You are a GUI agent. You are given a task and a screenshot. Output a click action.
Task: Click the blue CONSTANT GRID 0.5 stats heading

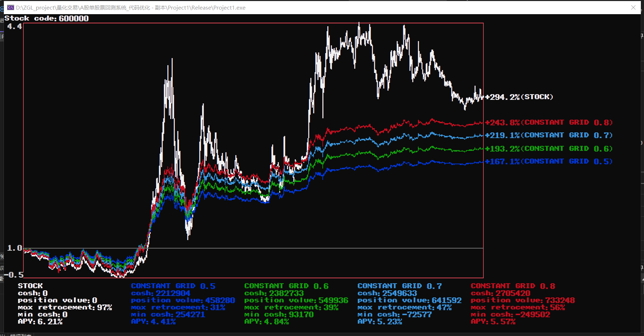point(173,286)
